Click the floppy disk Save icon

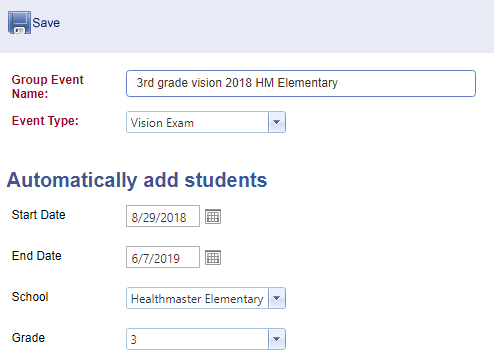19,23
